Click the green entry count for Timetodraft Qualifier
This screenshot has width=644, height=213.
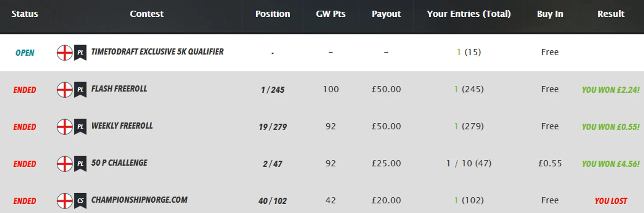click(459, 52)
